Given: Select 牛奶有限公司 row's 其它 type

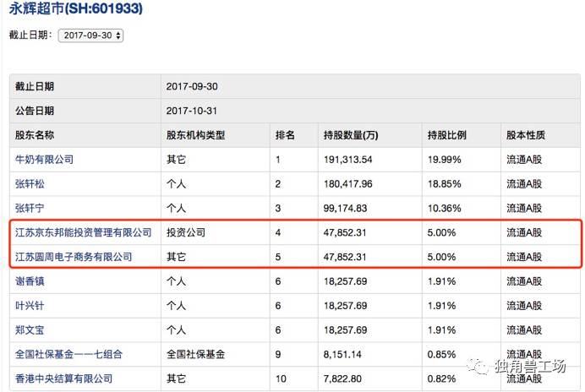Looking at the screenshot, I should (x=176, y=160).
